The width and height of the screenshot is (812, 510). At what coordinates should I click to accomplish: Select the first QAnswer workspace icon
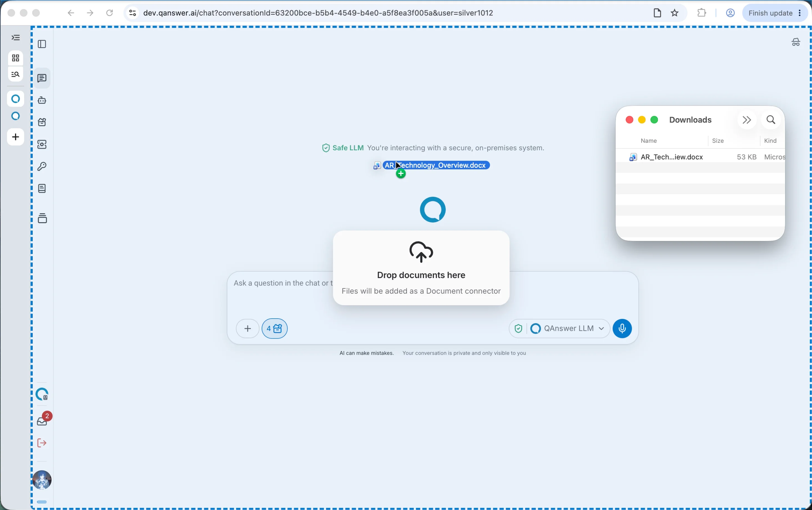[x=16, y=99]
